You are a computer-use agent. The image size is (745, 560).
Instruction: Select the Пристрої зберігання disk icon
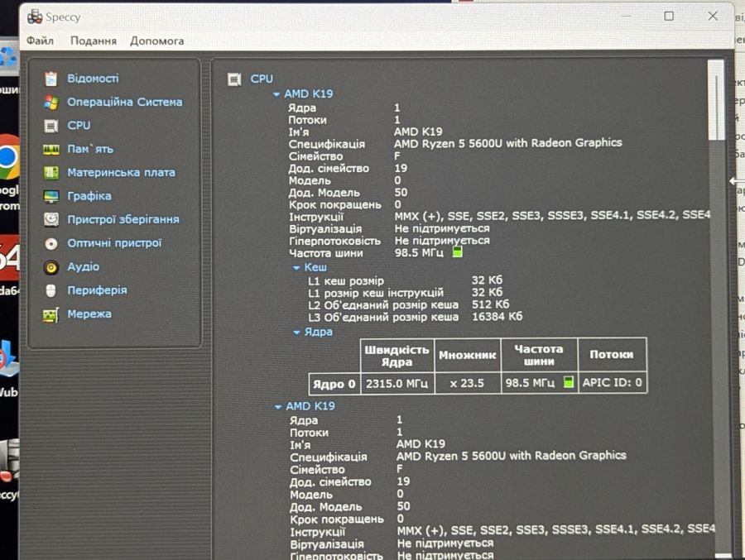50,219
